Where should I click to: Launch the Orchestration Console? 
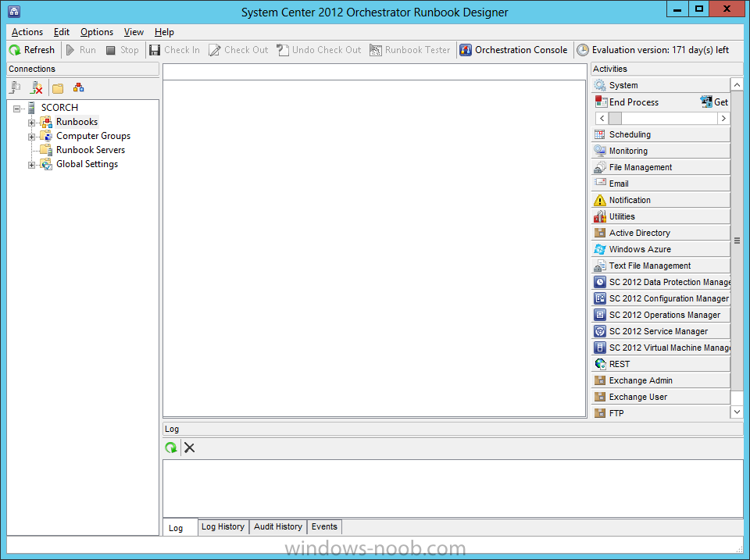click(513, 50)
